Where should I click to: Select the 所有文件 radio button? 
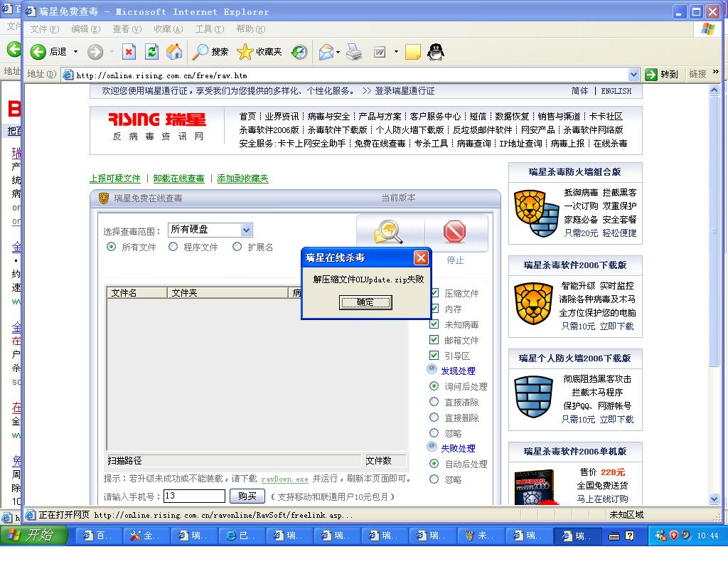(x=111, y=247)
